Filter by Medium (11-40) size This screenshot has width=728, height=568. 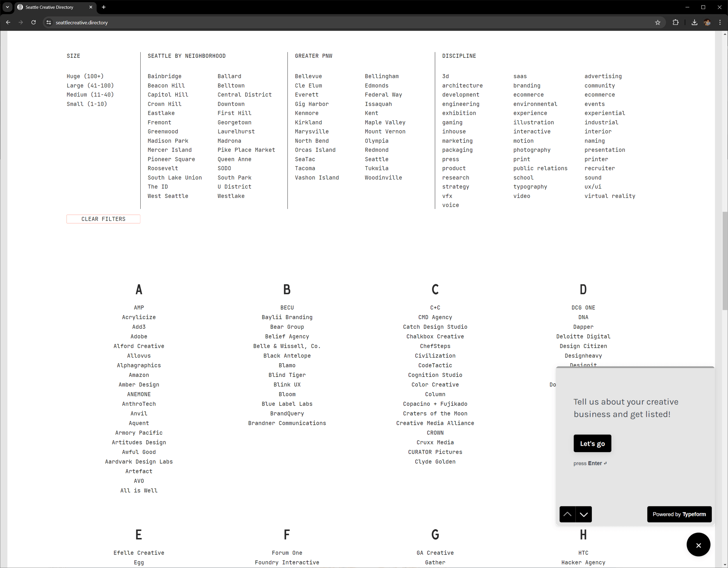pos(90,95)
